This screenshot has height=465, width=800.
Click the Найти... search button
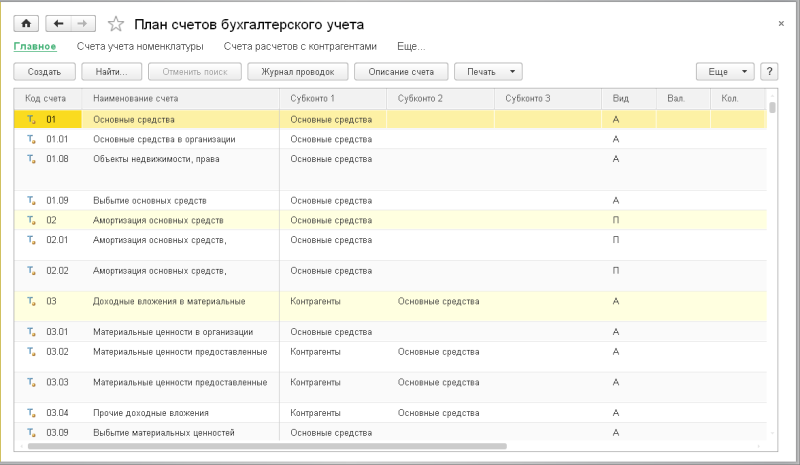pyautogui.click(x=111, y=72)
